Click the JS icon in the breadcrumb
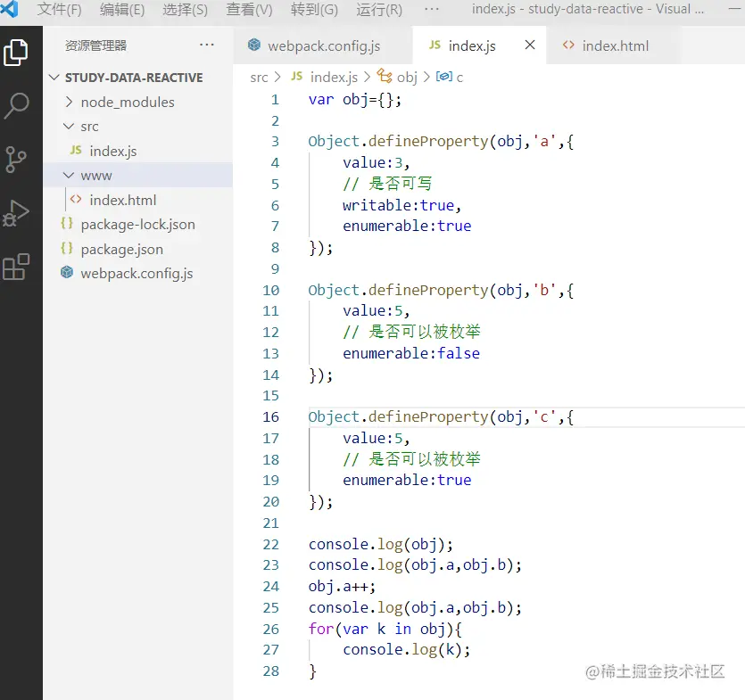 [x=297, y=77]
